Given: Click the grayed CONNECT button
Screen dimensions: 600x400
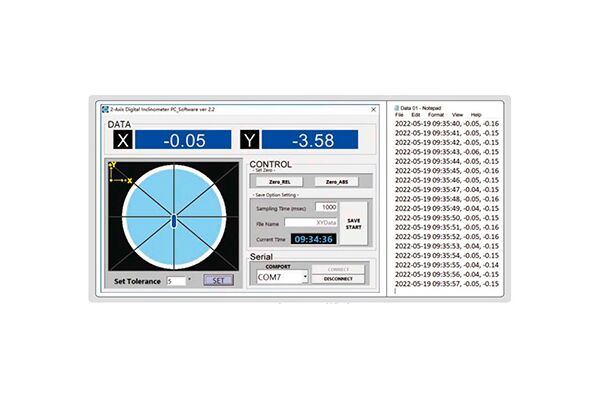Looking at the screenshot, I should [338, 269].
